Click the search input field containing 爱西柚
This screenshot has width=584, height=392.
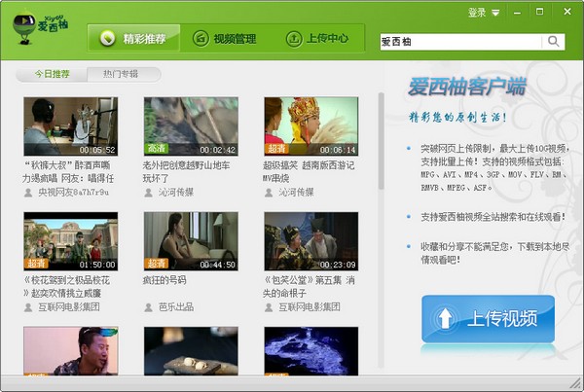pyautogui.click(x=460, y=41)
